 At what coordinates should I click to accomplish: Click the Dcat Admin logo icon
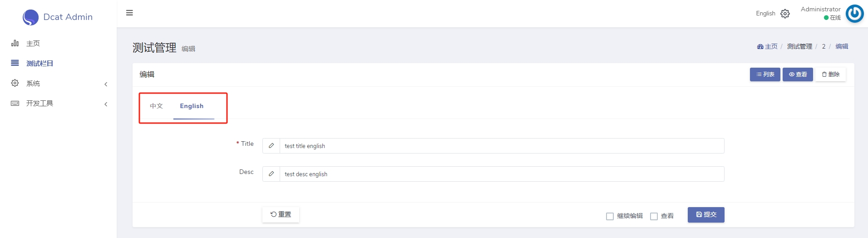tap(30, 17)
